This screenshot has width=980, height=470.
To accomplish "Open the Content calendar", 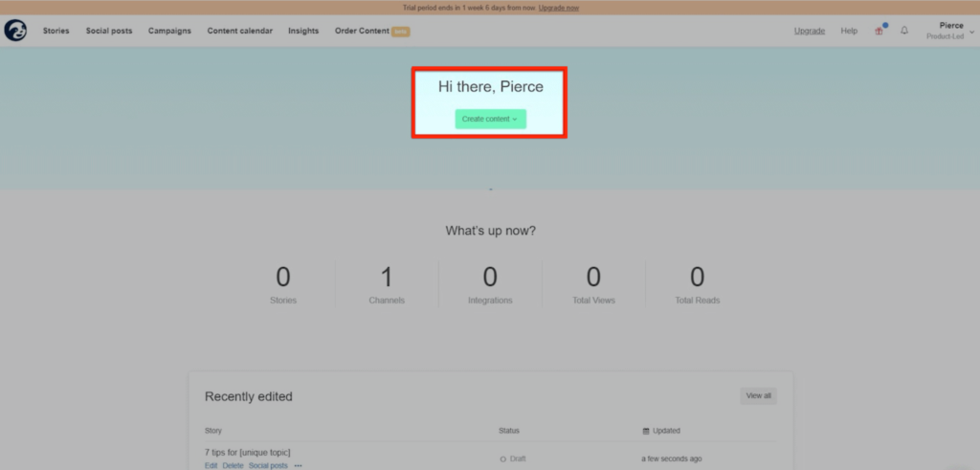I will click(240, 31).
